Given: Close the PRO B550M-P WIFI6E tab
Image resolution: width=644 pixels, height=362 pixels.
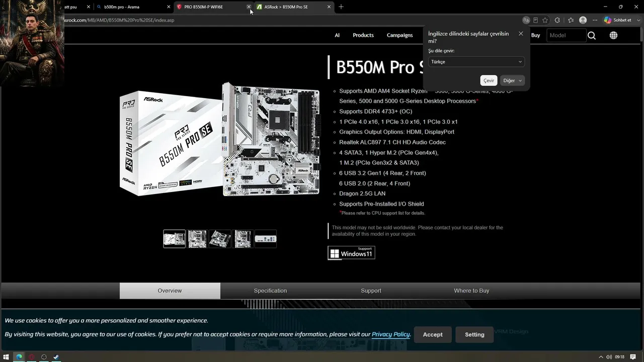Looking at the screenshot, I should (249, 7).
